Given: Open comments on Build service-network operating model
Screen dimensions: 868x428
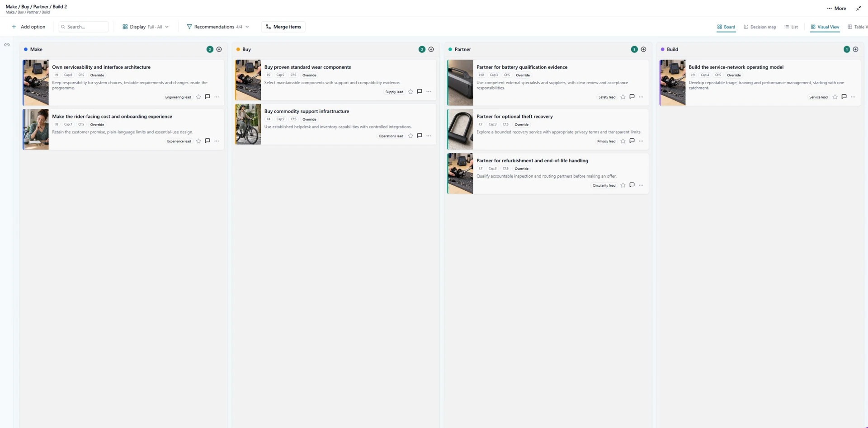Looking at the screenshot, I should click(x=844, y=97).
